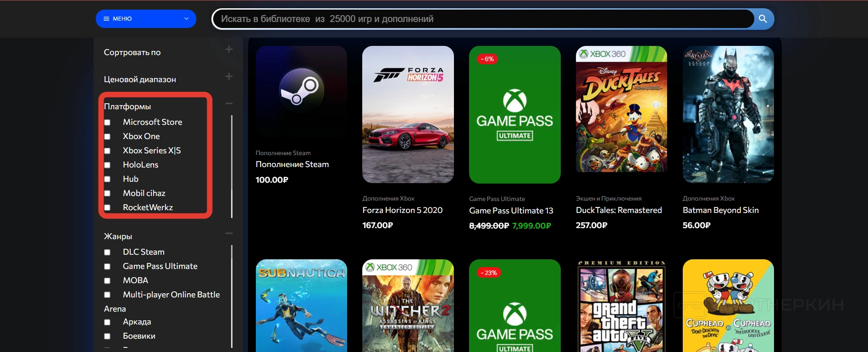Open the Game Pass Ultimate 13 title
Screen dimensions: 868x352
coord(511,211)
